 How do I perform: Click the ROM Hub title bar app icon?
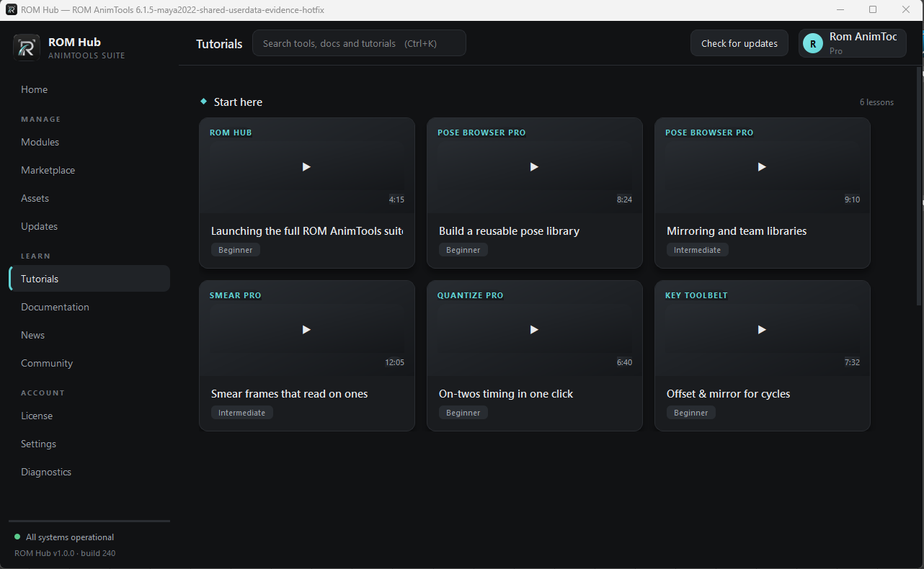click(x=12, y=9)
